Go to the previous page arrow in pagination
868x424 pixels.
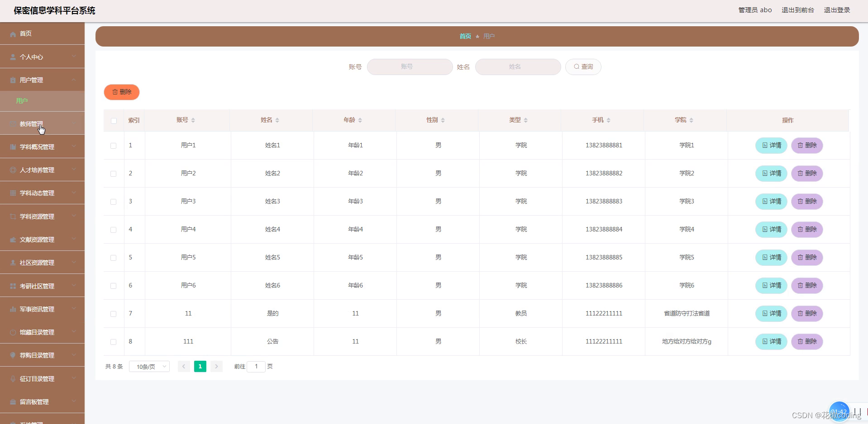184,366
